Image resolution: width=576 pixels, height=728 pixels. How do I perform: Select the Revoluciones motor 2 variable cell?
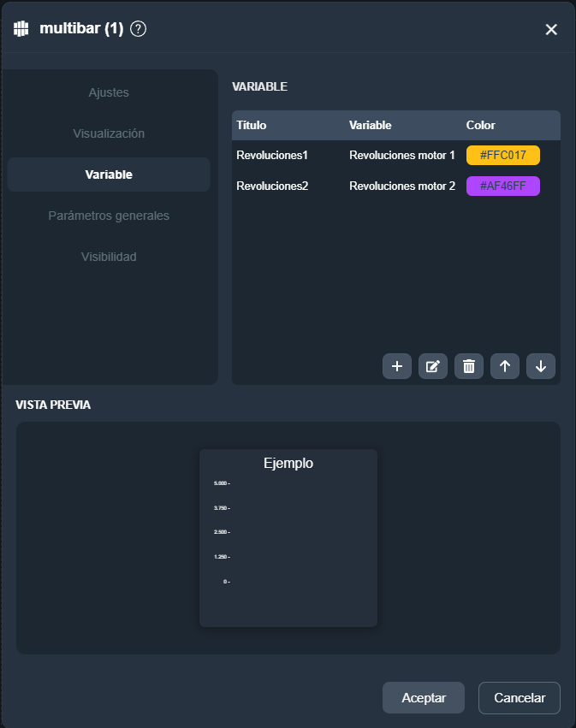(402, 186)
